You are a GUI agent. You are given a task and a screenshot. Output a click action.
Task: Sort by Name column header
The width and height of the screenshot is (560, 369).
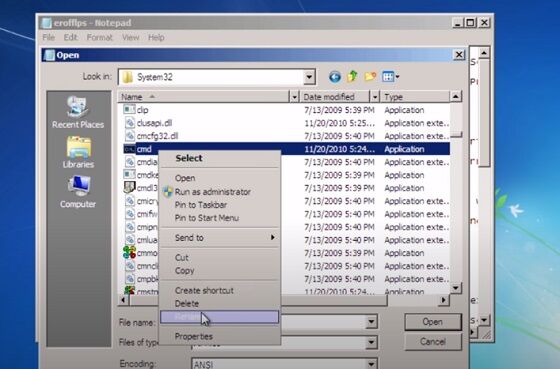[x=204, y=97]
